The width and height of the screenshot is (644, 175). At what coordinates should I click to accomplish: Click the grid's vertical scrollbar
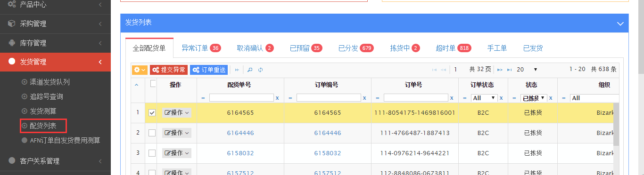616,124
